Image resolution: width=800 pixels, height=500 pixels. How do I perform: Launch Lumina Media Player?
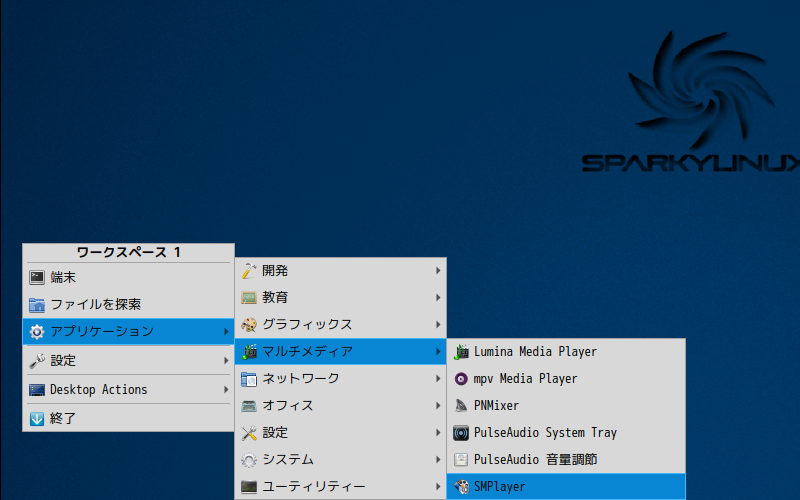tap(566, 352)
